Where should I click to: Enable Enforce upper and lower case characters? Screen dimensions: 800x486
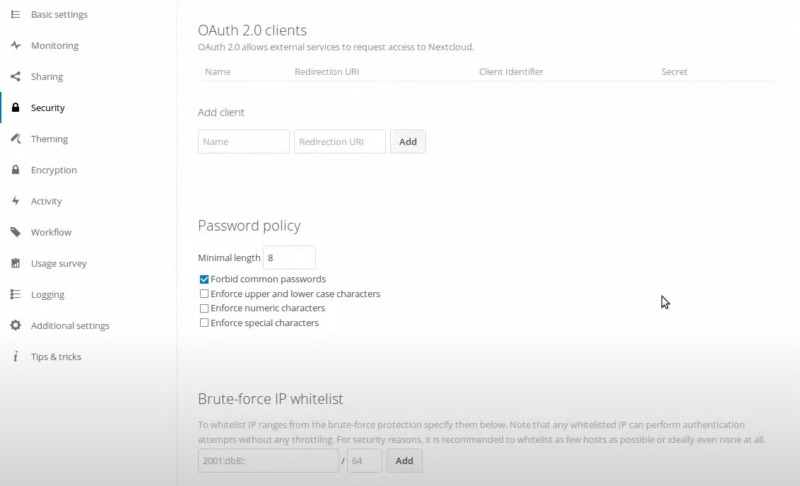point(204,294)
